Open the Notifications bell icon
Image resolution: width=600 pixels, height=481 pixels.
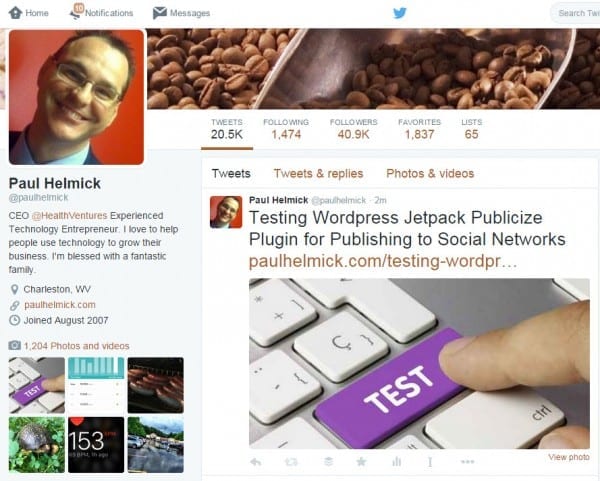click(76, 11)
